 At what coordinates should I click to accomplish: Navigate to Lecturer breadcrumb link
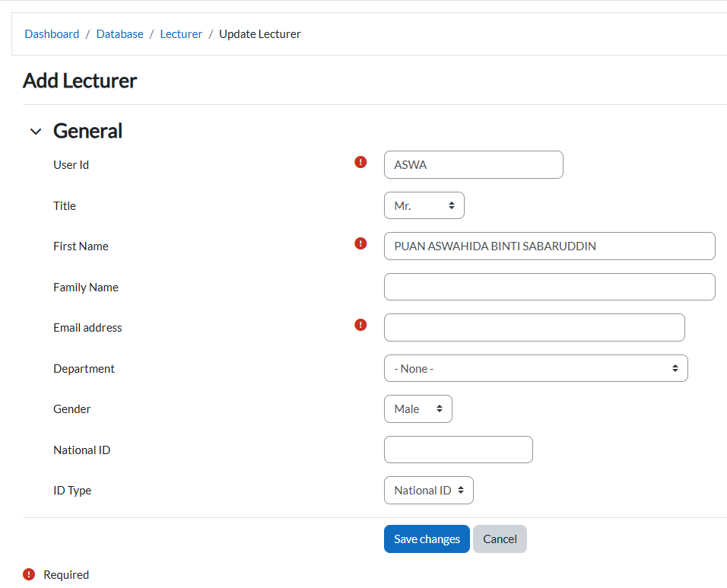coord(181,34)
